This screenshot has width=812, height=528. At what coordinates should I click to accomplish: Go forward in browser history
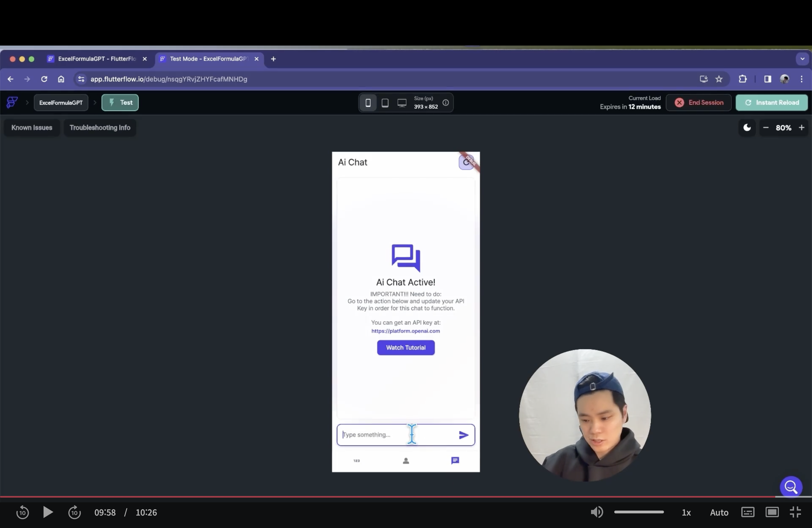(x=27, y=79)
